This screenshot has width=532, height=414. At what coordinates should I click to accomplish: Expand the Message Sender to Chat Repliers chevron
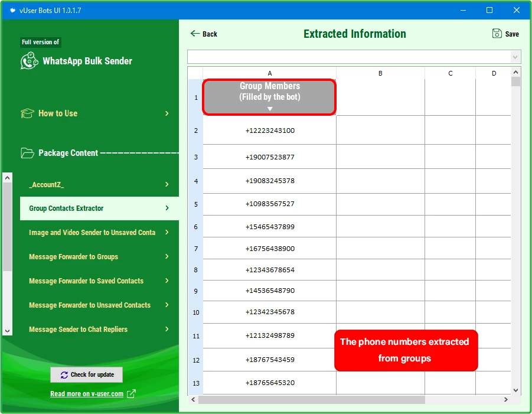tap(167, 329)
